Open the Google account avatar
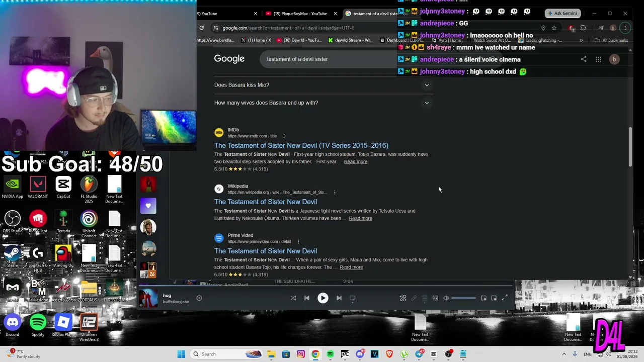Viewport: 644px width, 362px height. [x=614, y=59]
